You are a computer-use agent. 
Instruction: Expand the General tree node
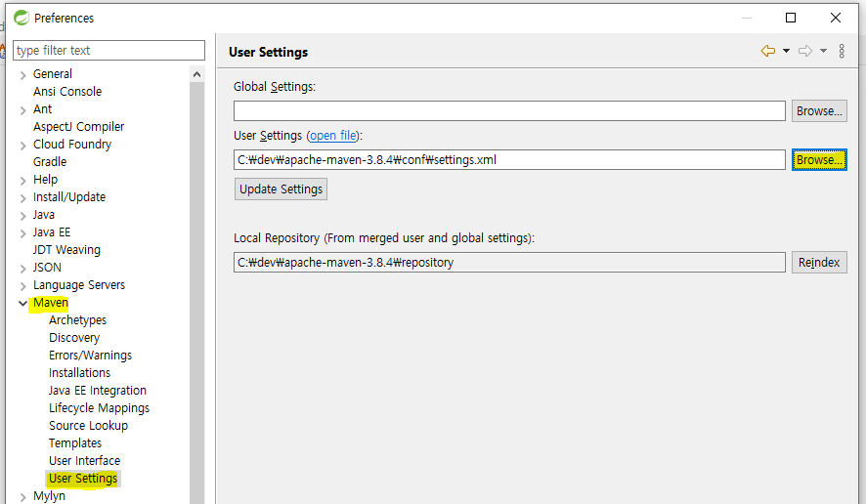[x=22, y=75]
